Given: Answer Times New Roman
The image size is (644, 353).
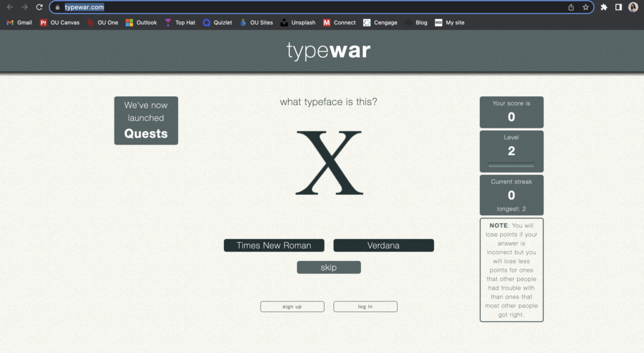Looking at the screenshot, I should [x=274, y=245].
